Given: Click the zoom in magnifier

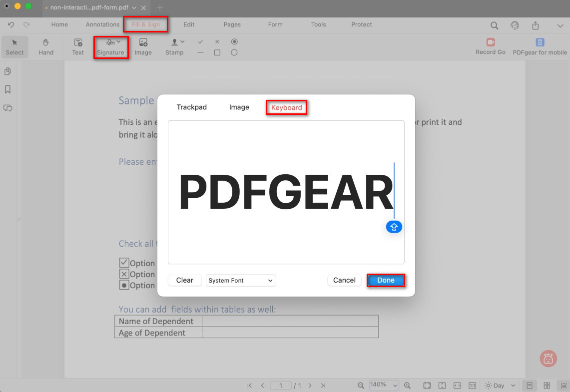Looking at the screenshot, I should coord(408,386).
